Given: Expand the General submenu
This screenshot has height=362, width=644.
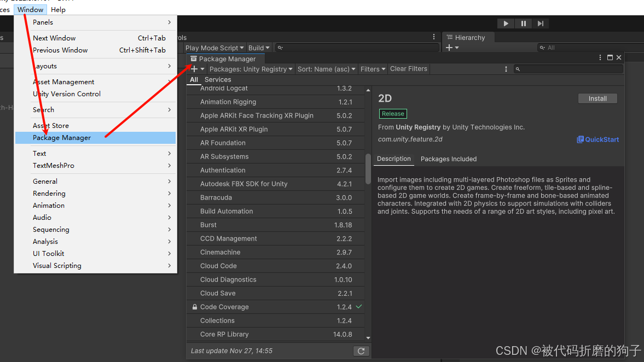Looking at the screenshot, I should click(95, 182).
